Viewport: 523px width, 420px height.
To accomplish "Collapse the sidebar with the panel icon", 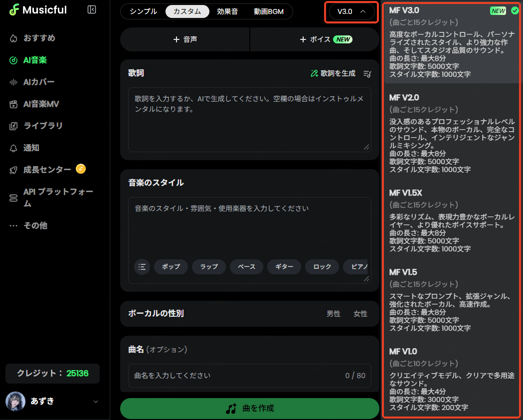I will point(92,9).
